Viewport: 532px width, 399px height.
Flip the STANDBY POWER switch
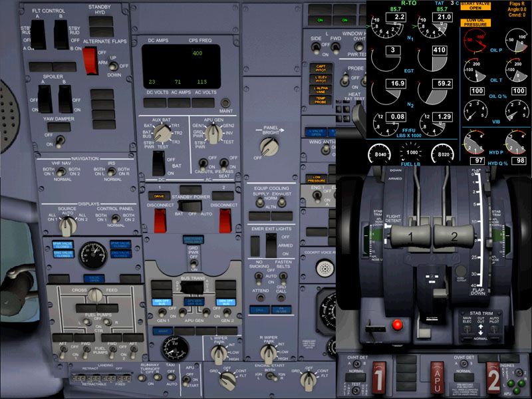pos(190,206)
